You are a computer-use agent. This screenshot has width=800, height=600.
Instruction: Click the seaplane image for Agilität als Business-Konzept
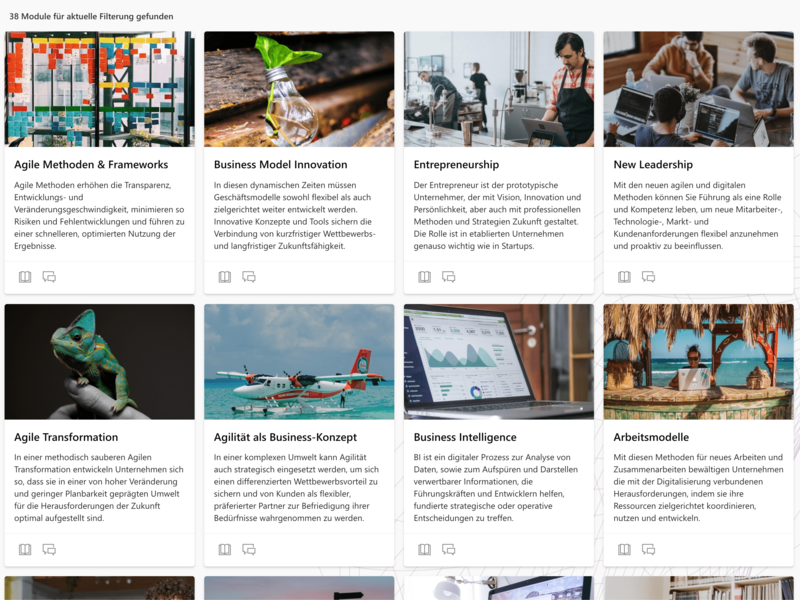click(x=299, y=362)
